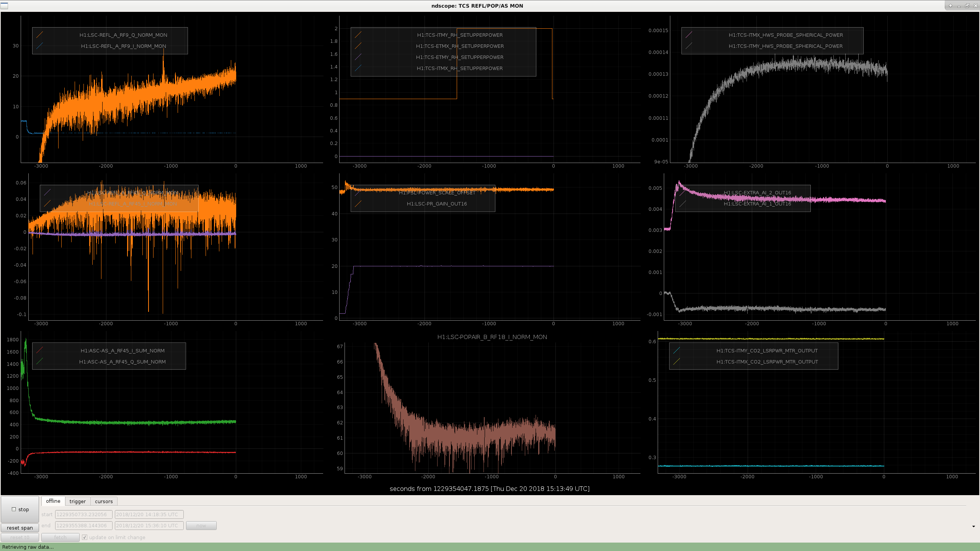
Task: Restore the ndscope window size
Action: [x=967, y=6]
